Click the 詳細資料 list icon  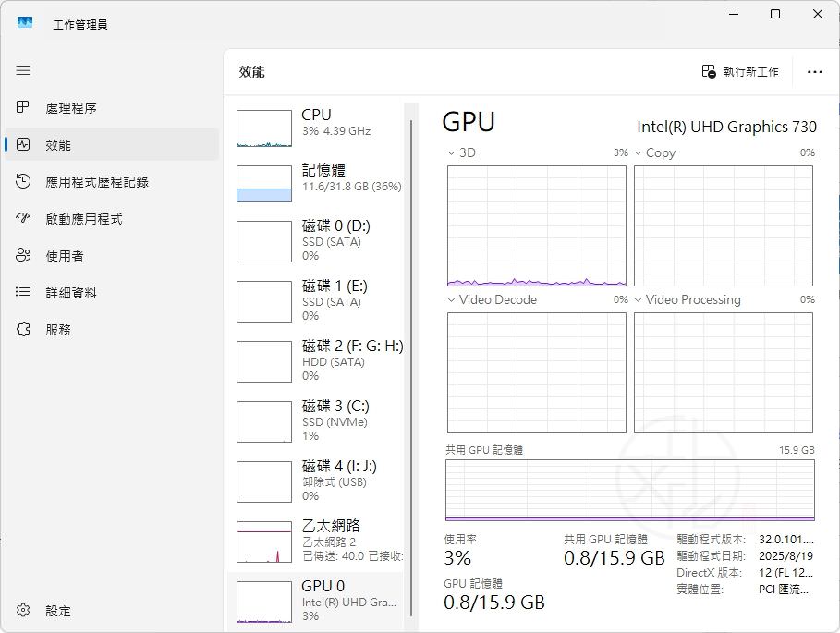pos(23,292)
